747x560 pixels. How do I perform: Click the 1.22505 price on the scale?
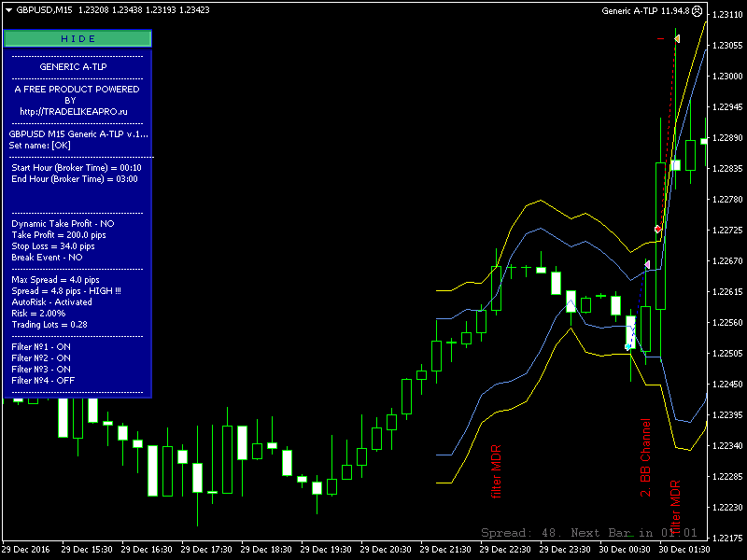coord(727,353)
